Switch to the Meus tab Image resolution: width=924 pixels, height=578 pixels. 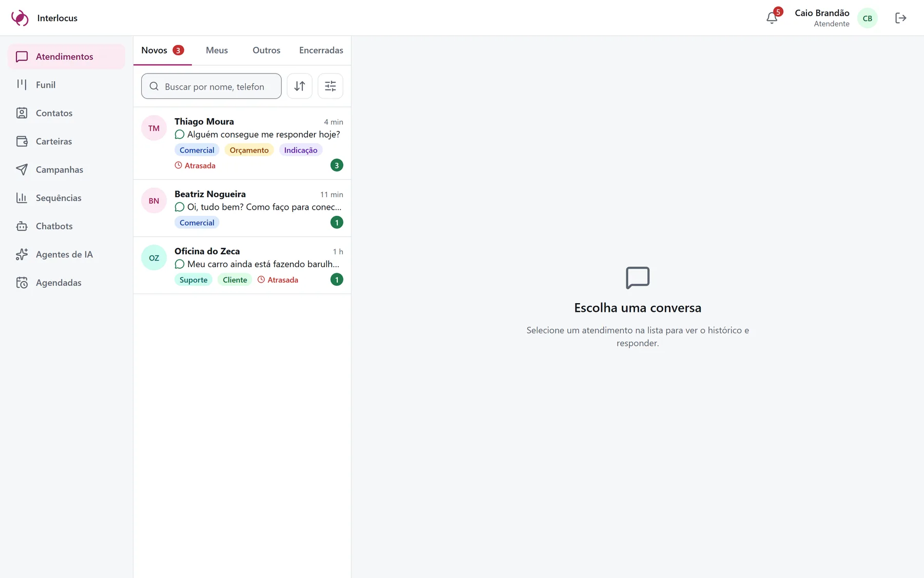pos(217,50)
